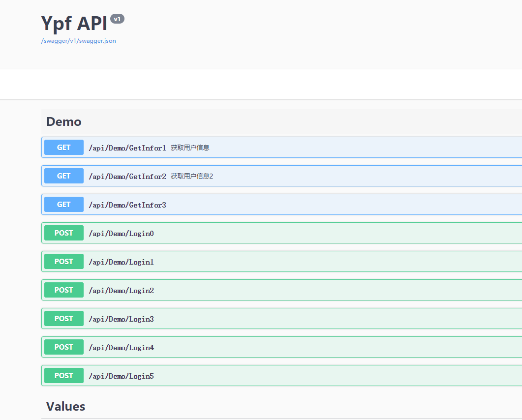Click the GET badge for GetInfor3
The image size is (522, 420).
pos(64,204)
